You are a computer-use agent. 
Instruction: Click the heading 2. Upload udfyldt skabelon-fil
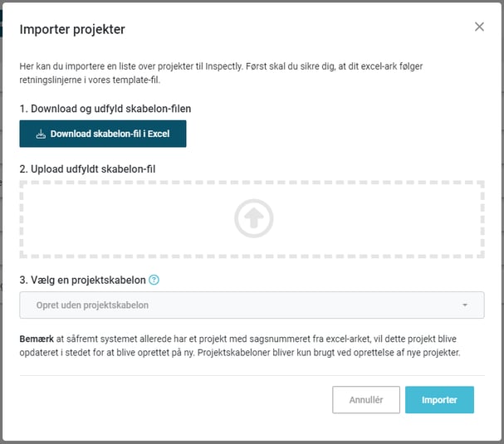point(87,169)
